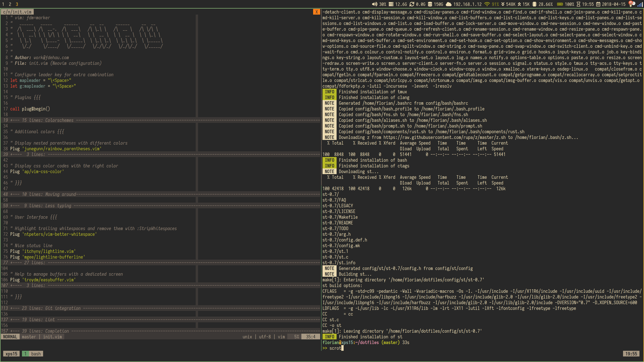Switch to workspace 2

pyautogui.click(x=10, y=4)
